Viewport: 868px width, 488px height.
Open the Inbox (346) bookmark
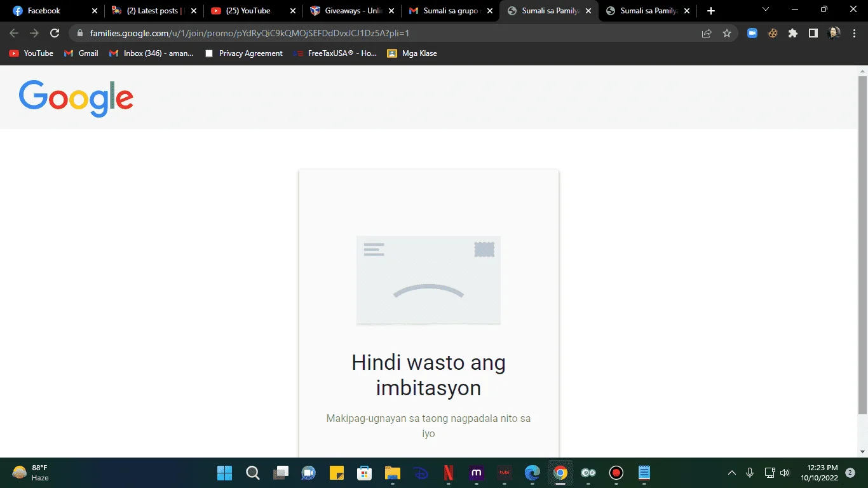[x=151, y=53]
